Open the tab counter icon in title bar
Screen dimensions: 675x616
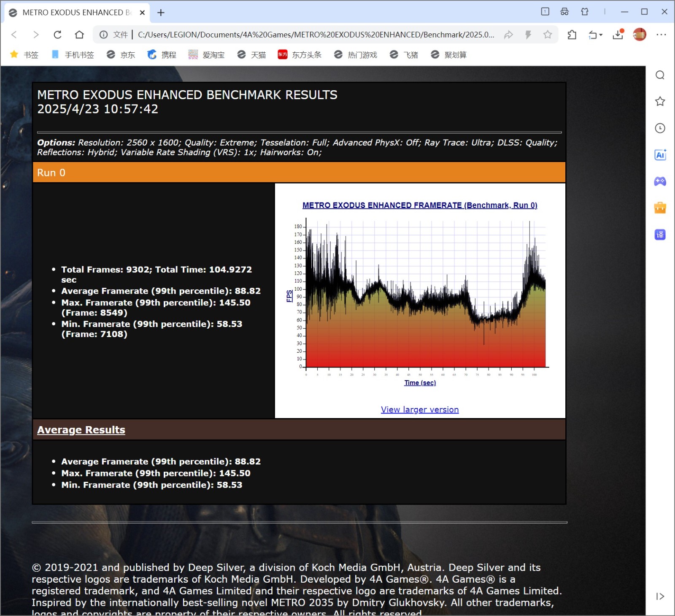click(x=545, y=11)
